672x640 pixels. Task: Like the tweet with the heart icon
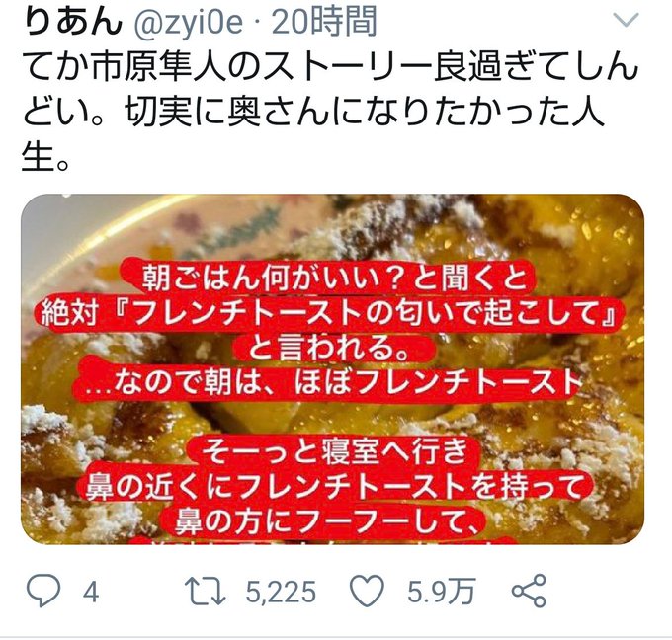pyautogui.click(x=367, y=592)
